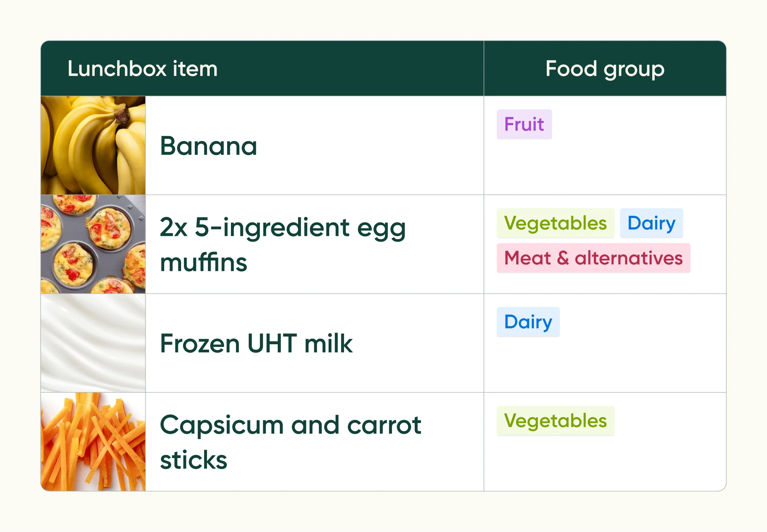The image size is (767, 532).
Task: Select the Fruit tag in Banana row
Action: (524, 124)
